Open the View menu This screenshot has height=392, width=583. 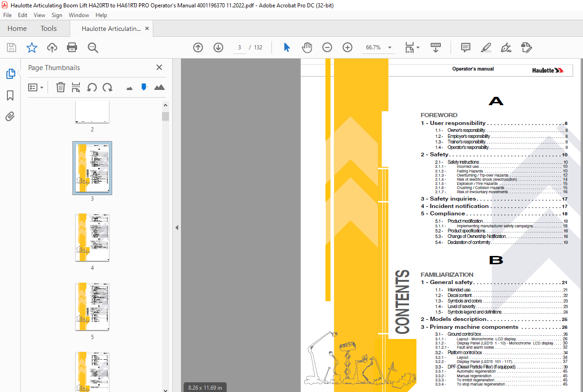point(40,15)
